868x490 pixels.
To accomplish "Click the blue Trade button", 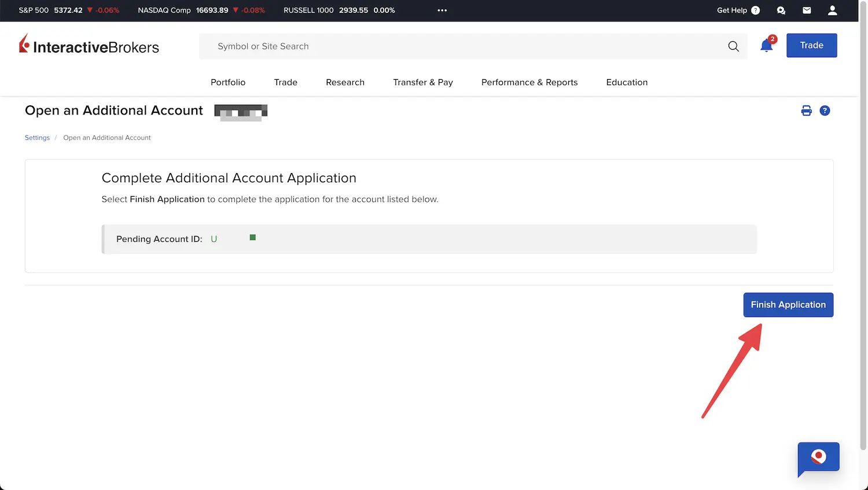I will point(811,45).
